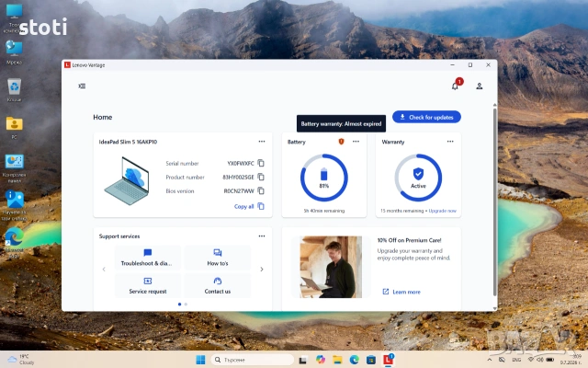This screenshot has width=588, height=368.
Task: Open the Windows Start button
Action: click(200, 360)
